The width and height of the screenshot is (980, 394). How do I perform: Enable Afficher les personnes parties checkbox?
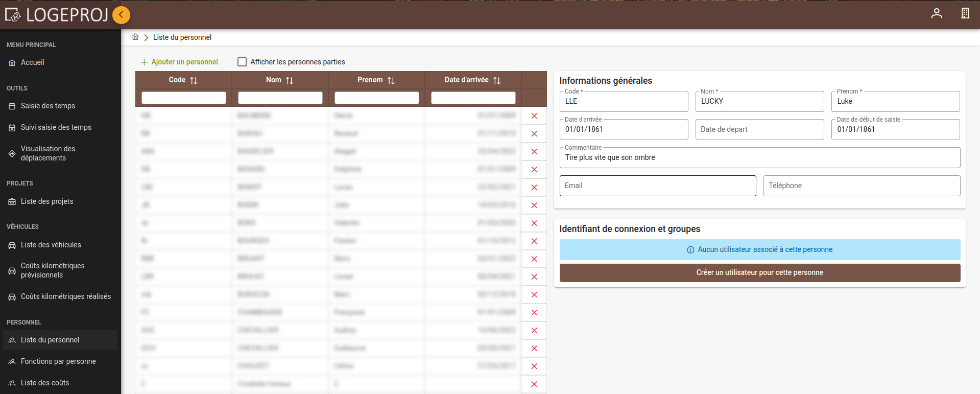pos(242,62)
